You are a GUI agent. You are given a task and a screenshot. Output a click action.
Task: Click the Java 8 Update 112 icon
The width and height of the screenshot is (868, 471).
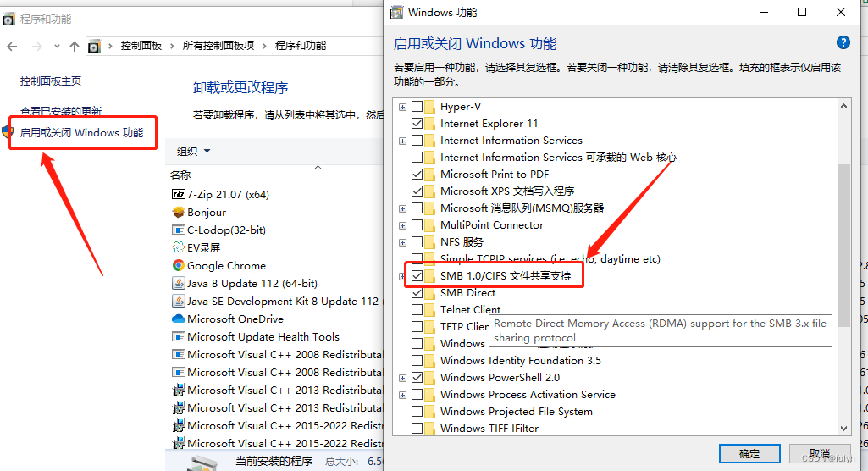coord(178,284)
